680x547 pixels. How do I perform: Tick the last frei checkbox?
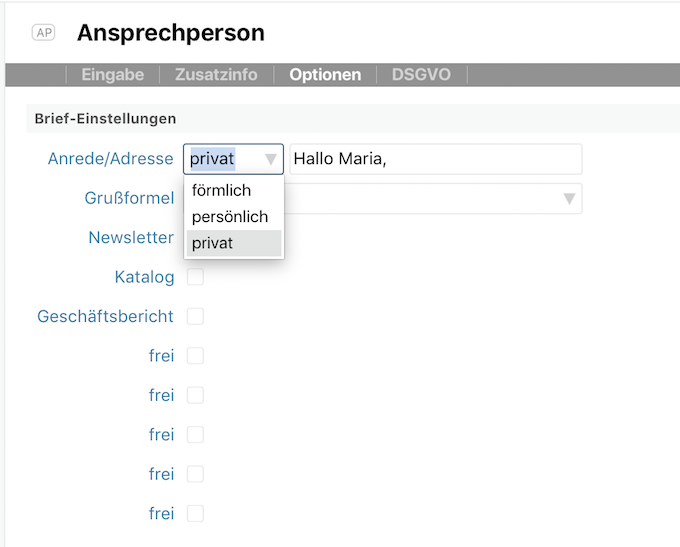(x=195, y=513)
